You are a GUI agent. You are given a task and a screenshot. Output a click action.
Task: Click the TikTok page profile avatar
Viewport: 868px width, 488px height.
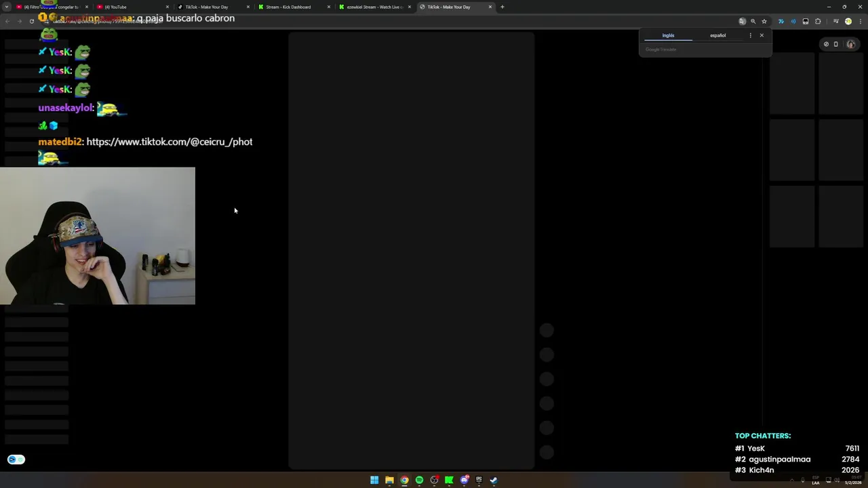click(x=850, y=44)
